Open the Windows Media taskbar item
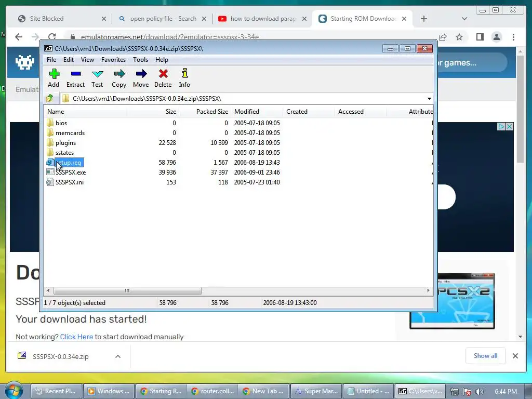Screen dimensions: 532x399 tap(109, 391)
